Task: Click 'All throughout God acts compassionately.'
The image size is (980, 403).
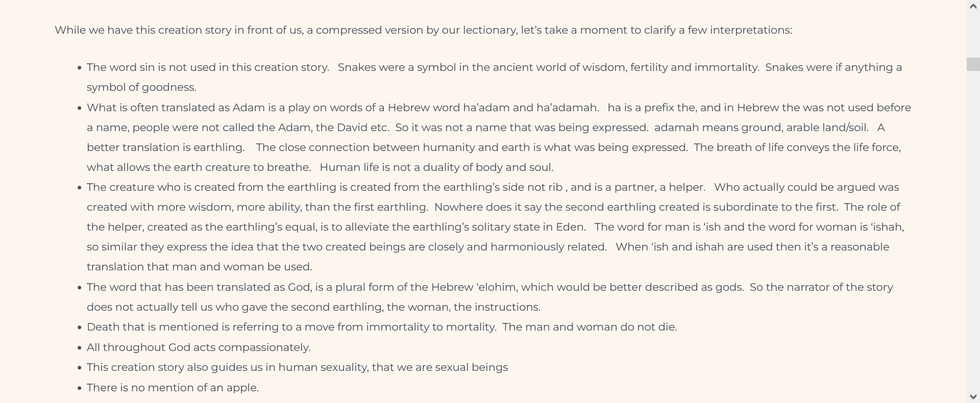Action: (x=199, y=347)
